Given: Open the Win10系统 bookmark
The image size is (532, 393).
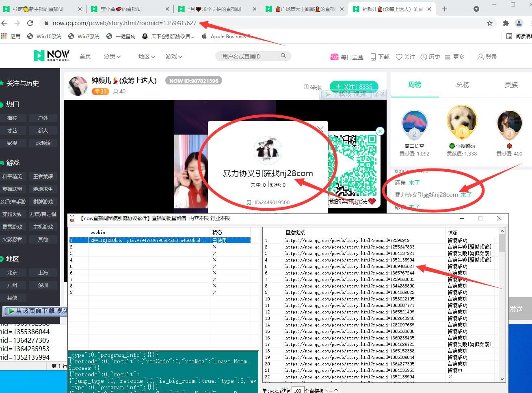Looking at the screenshot, I should coord(44,36).
